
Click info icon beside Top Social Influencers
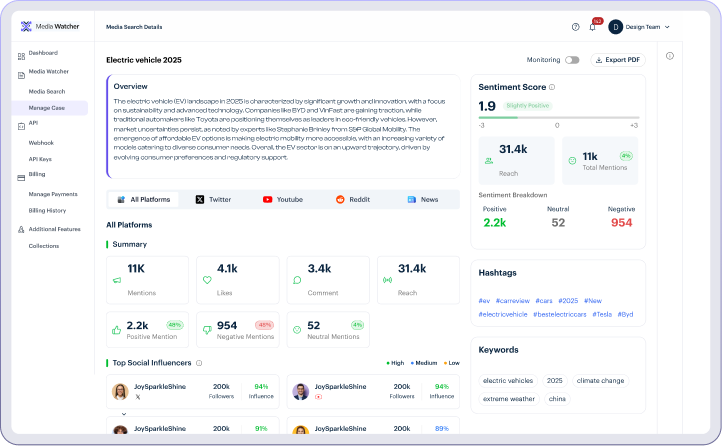(x=199, y=363)
